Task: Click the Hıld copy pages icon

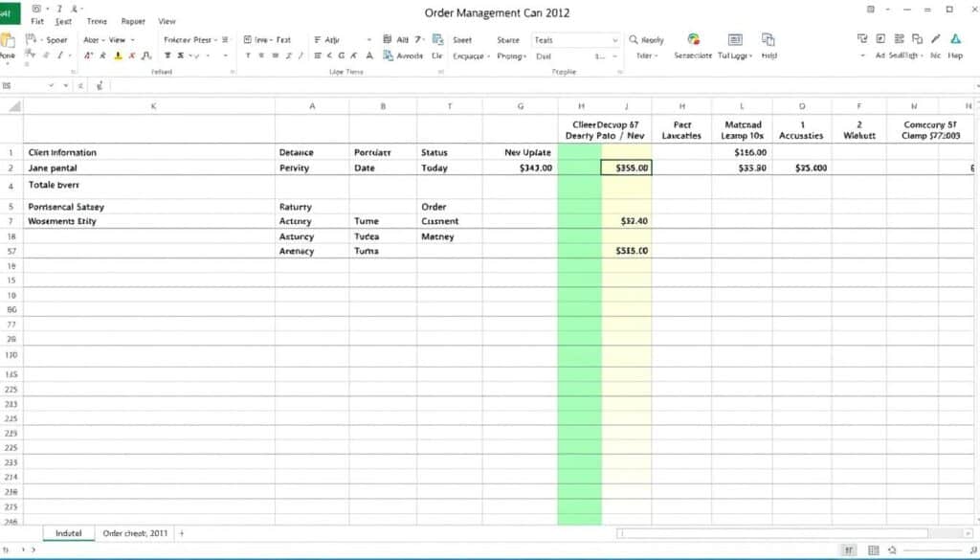Action: pos(768,40)
